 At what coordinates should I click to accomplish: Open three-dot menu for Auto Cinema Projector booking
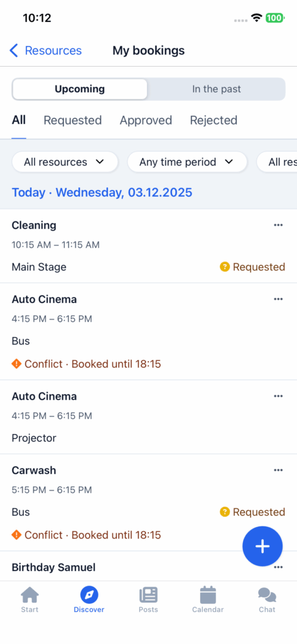pyautogui.click(x=279, y=396)
